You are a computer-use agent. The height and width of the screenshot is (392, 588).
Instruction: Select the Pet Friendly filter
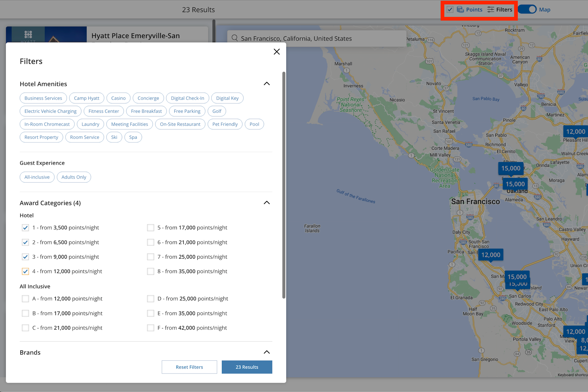[x=225, y=124]
